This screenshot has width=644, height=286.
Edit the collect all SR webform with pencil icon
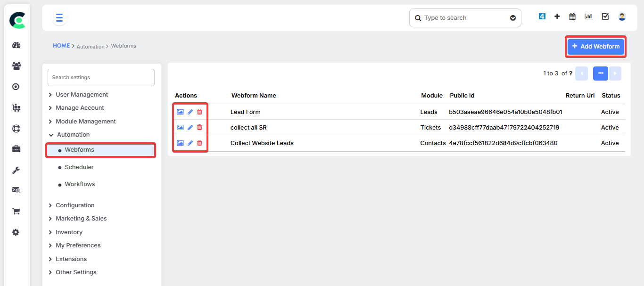190,127
